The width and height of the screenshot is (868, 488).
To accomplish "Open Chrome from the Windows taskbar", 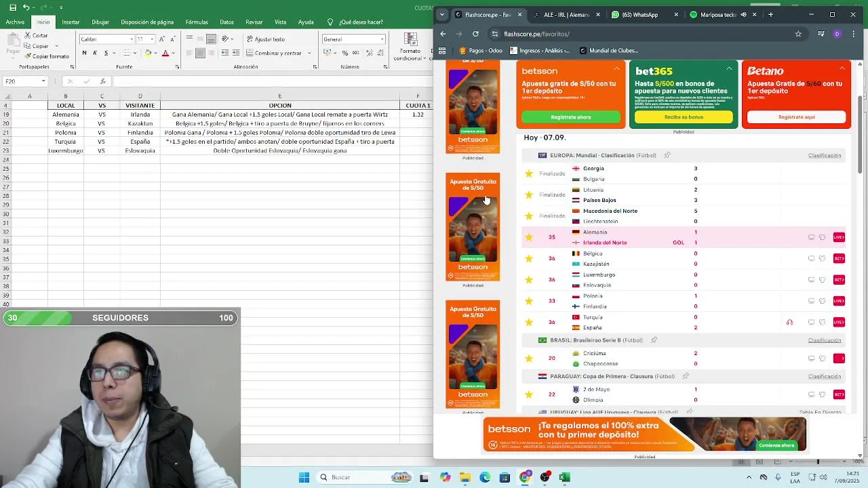I will [524, 477].
